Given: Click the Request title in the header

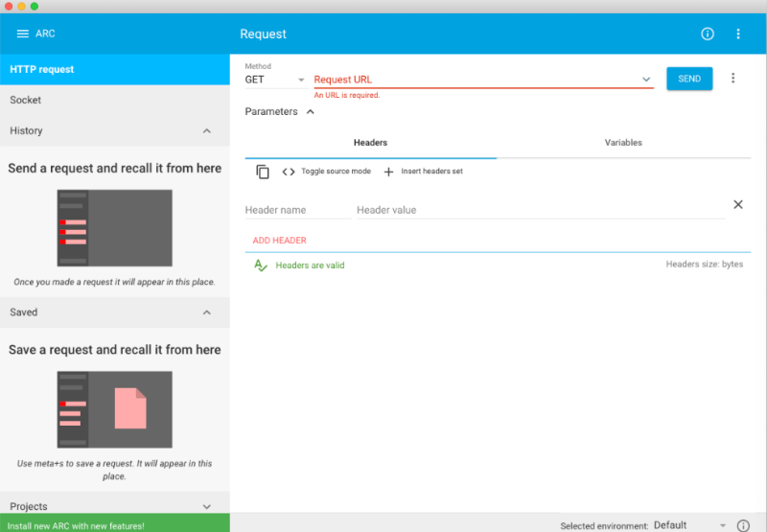Looking at the screenshot, I should point(263,35).
